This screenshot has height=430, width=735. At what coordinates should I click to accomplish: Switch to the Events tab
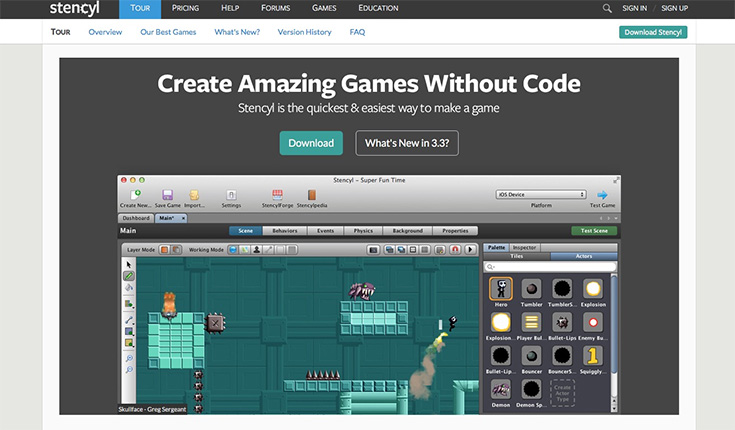(325, 231)
